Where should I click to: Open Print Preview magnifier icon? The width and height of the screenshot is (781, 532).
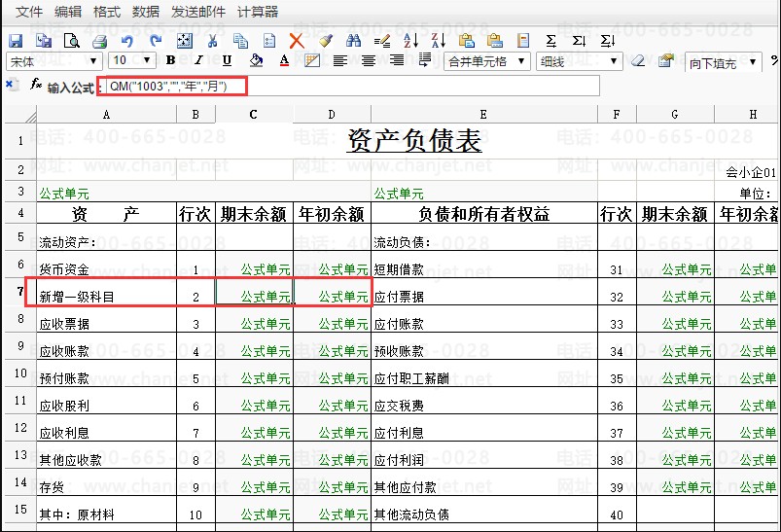tap(72, 41)
